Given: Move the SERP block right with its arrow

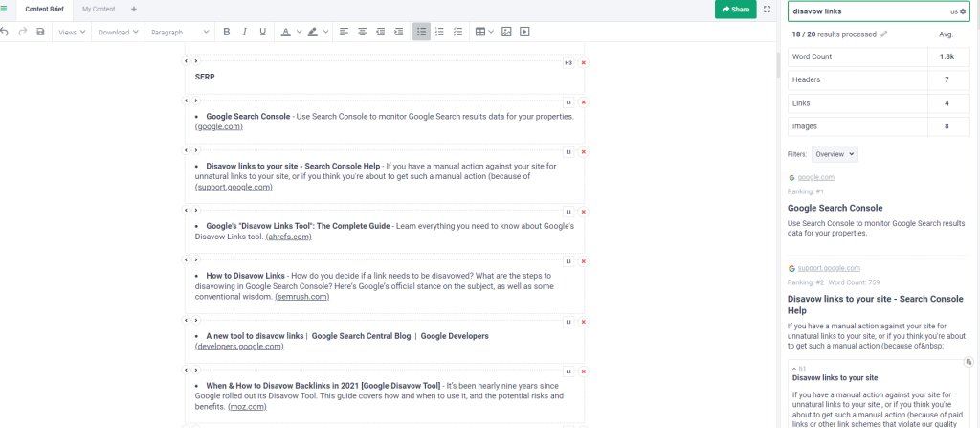Looking at the screenshot, I should (195, 61).
